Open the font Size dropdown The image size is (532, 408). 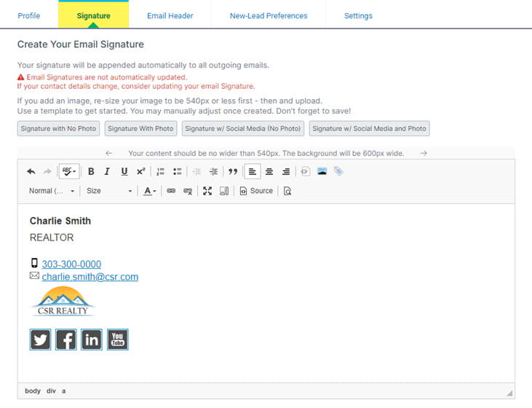pos(109,191)
